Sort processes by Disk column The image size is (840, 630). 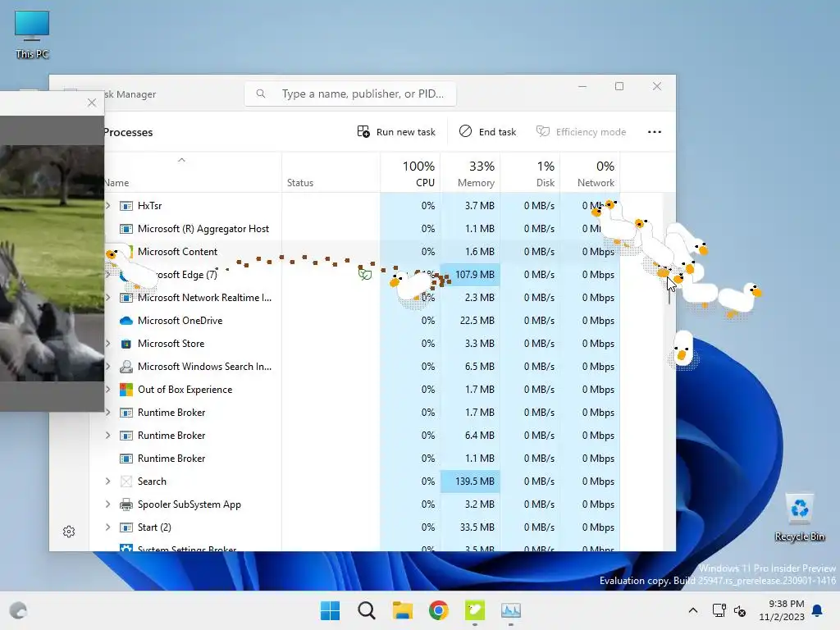click(531, 173)
